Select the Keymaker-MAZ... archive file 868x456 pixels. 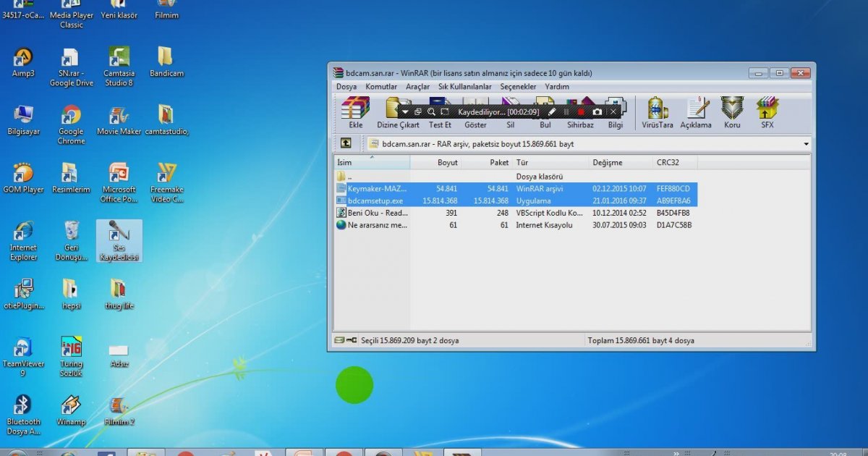click(516, 188)
